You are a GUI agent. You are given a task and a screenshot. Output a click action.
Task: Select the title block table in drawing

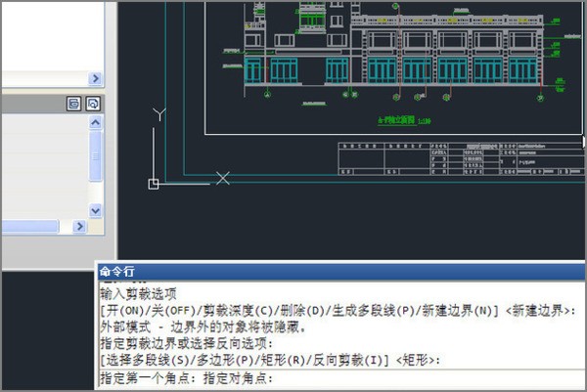pos(460,158)
